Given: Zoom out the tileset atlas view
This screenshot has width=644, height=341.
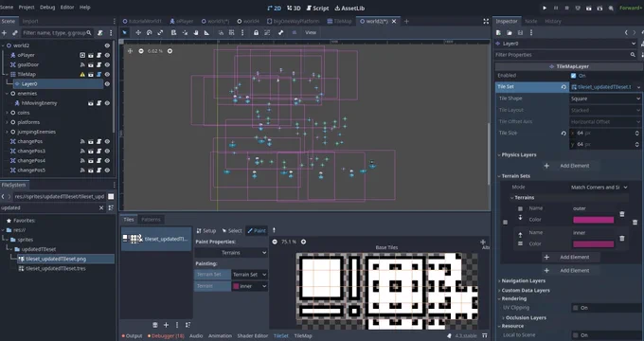Looking at the screenshot, I should (x=275, y=242).
